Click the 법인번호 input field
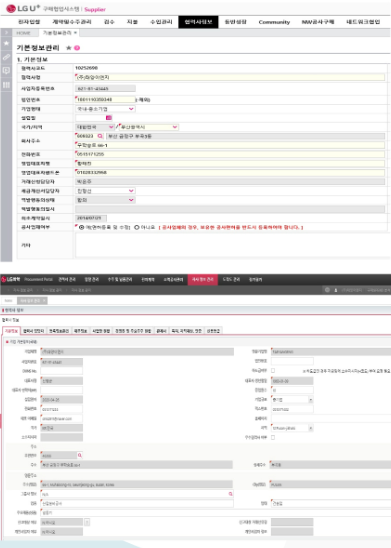 tap(105, 100)
